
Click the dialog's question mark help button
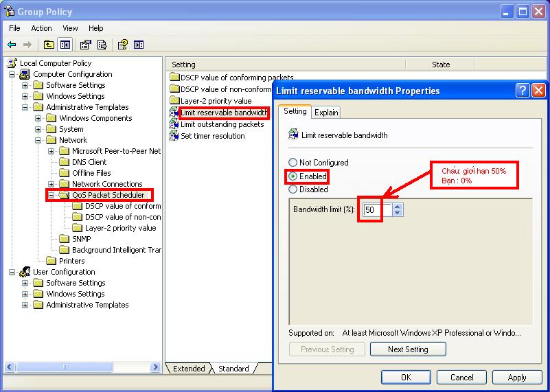tap(523, 91)
